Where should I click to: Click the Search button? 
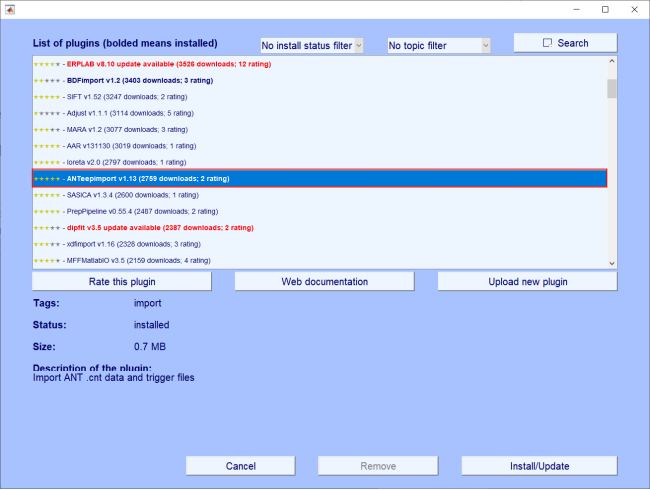tap(565, 43)
